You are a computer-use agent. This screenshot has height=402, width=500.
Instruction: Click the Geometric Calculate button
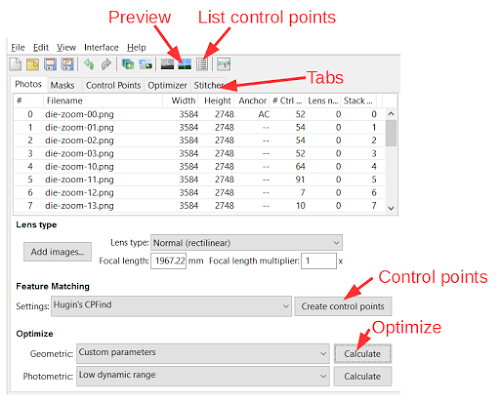coord(363,354)
